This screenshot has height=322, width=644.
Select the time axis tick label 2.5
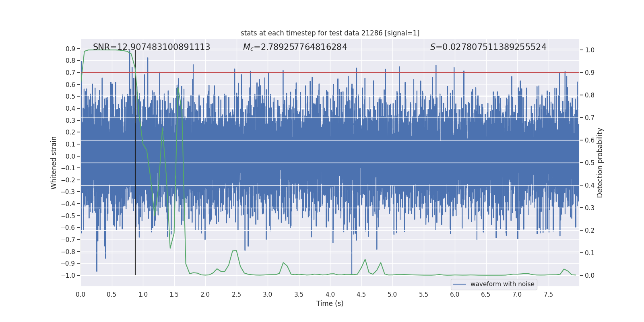236,294
